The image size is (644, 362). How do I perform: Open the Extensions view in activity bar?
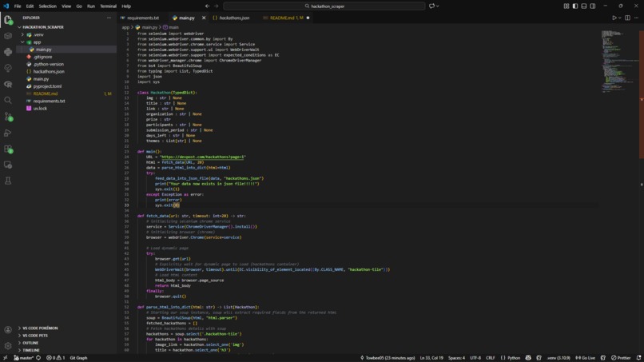[x=8, y=149]
